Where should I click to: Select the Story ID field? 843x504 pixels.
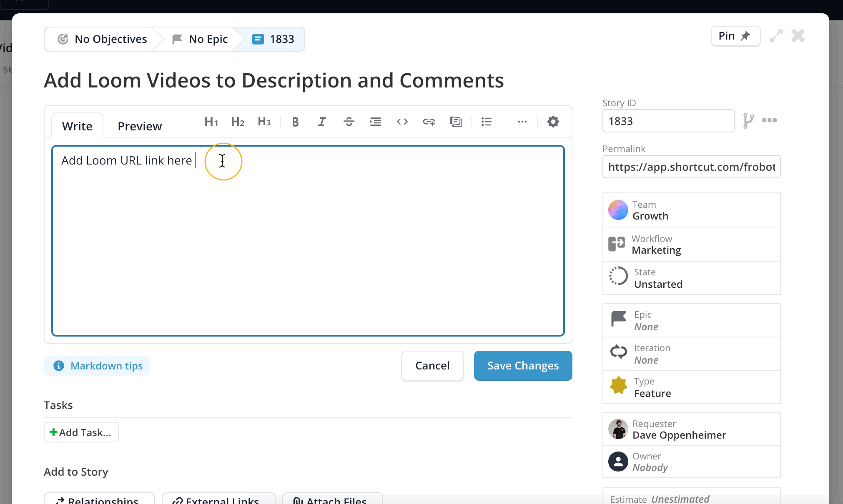pos(668,121)
